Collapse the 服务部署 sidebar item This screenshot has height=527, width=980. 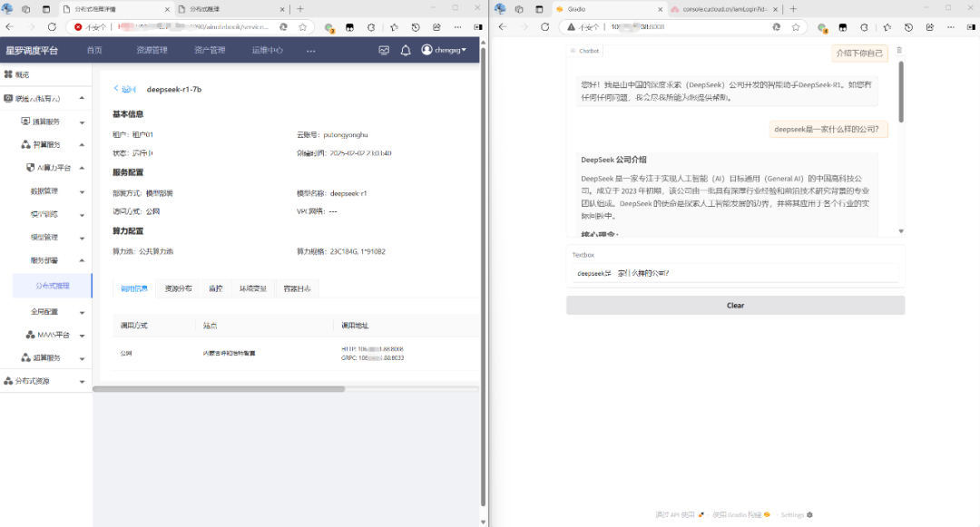(x=46, y=260)
